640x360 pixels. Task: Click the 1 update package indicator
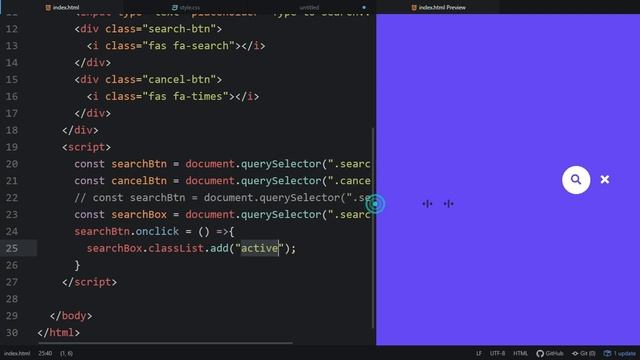[620, 353]
